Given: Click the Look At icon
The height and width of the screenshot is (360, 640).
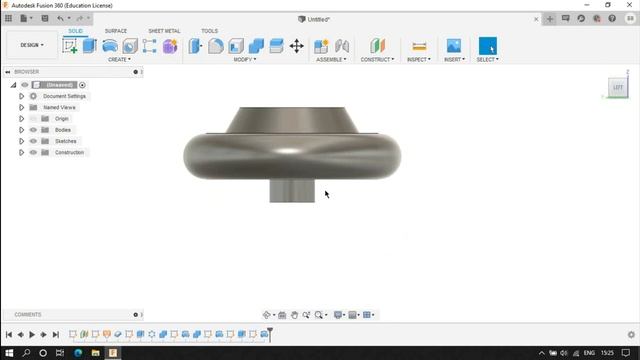Looking at the screenshot, I should tap(282, 315).
